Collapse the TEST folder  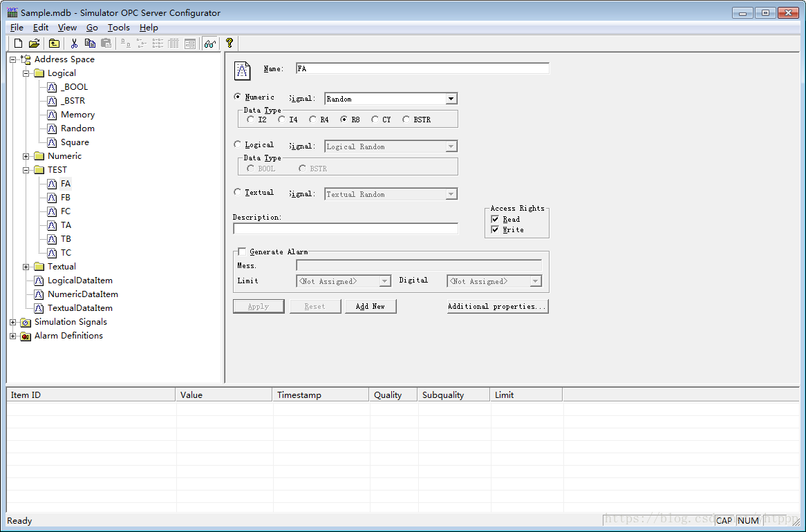26,170
